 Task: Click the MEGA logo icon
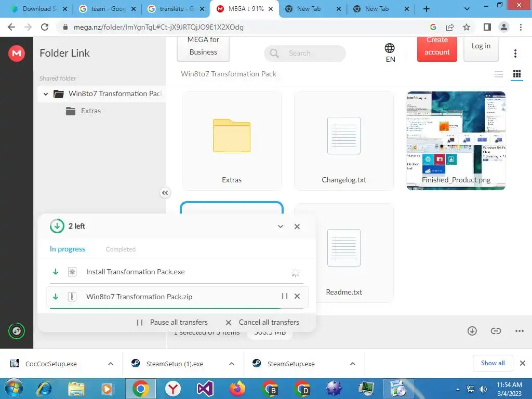tap(16, 54)
